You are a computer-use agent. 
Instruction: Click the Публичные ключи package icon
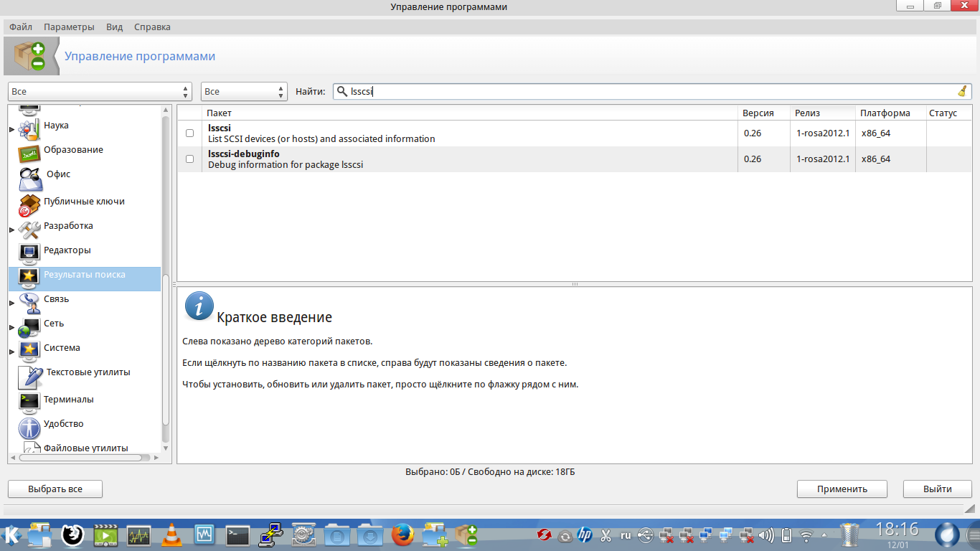point(29,205)
